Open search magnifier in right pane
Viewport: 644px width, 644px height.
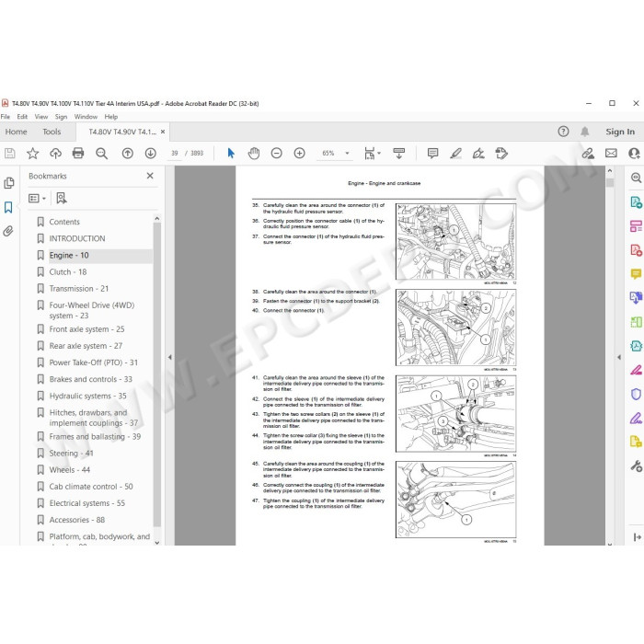[x=637, y=178]
